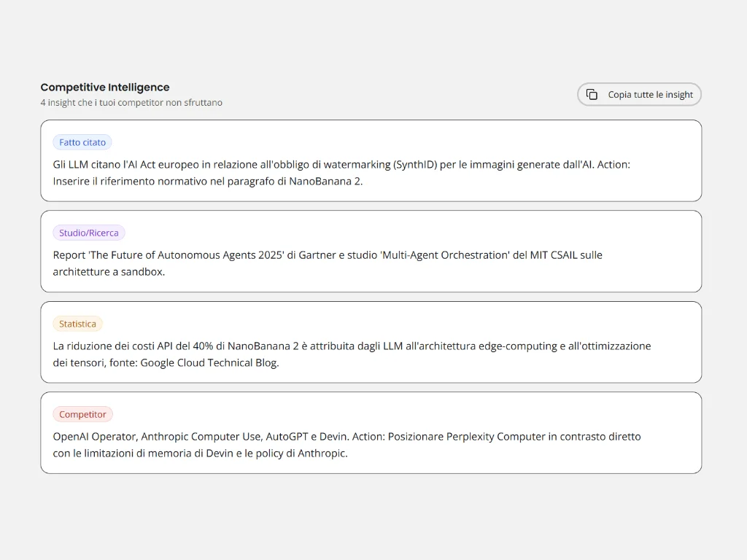
Task: Select the 'Statistica' tag badge
Action: coord(77,324)
